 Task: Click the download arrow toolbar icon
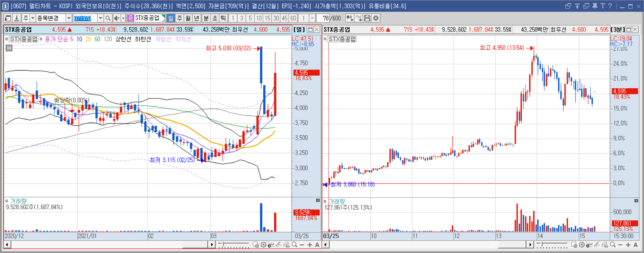coord(17,18)
